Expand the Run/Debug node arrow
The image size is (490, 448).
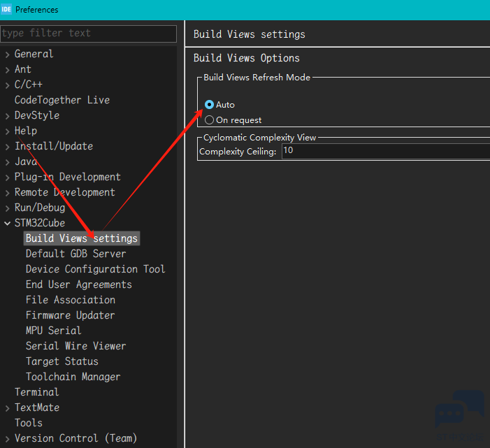[x=8, y=208]
